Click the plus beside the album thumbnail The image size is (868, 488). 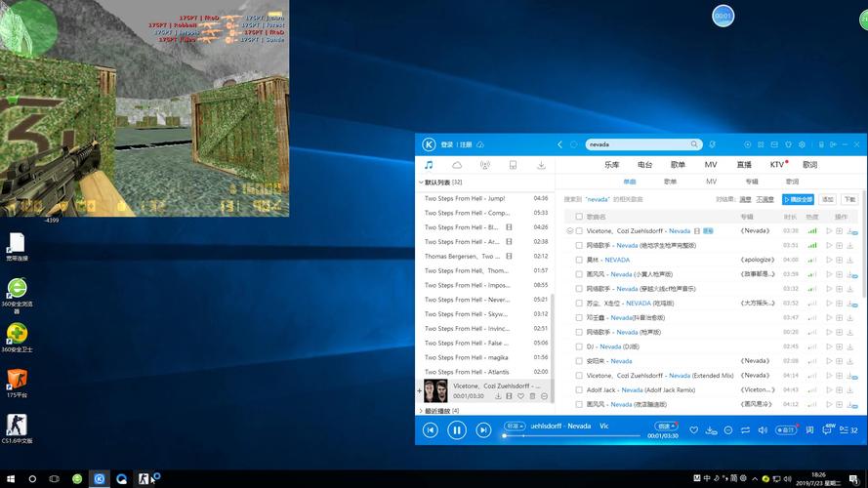pyautogui.click(x=419, y=390)
